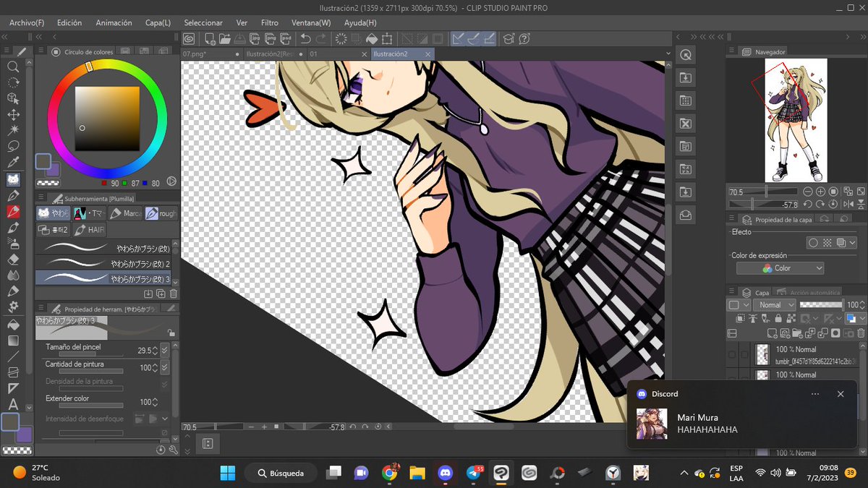Open layer blending mode Normal dropdown
The height and width of the screenshot is (488, 868).
774,305
